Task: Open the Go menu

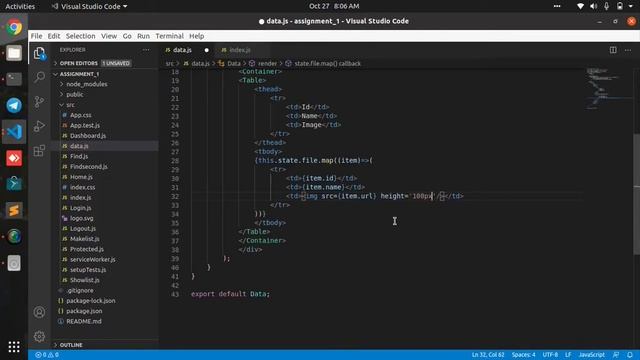Action: tap(127, 36)
